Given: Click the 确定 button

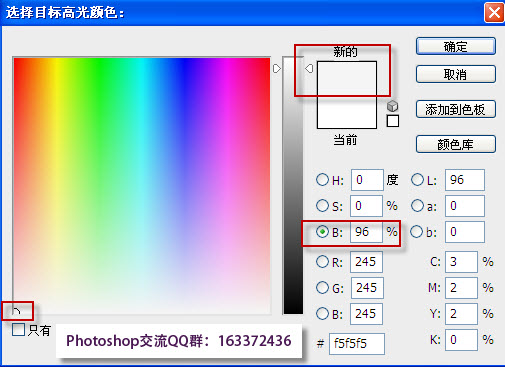Looking at the screenshot, I should tap(456, 46).
